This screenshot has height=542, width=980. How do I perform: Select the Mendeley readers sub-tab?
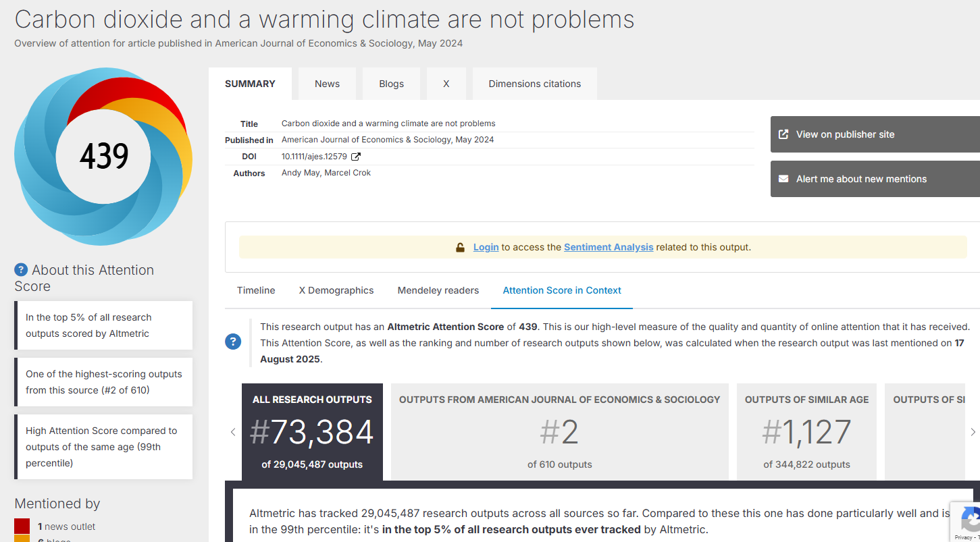click(438, 290)
